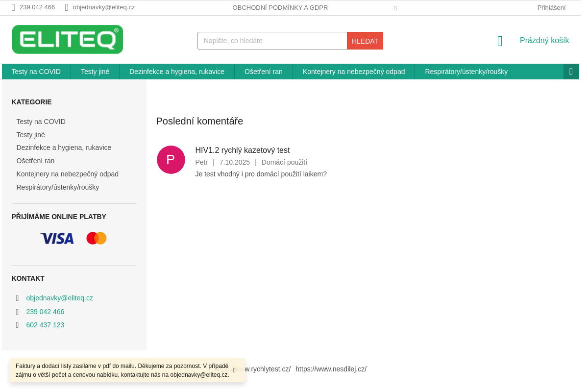This screenshot has width=588, height=392.
Task: Click the ELITEQ logo
Action: 67,39
